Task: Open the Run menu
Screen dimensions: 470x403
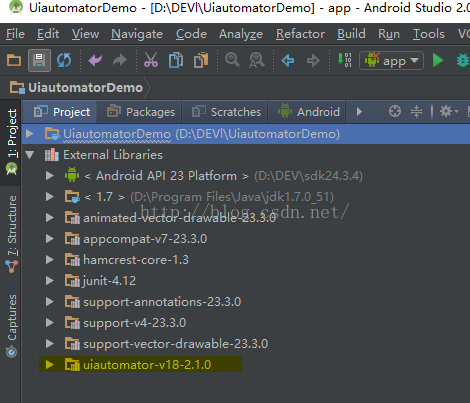Action: (x=389, y=34)
